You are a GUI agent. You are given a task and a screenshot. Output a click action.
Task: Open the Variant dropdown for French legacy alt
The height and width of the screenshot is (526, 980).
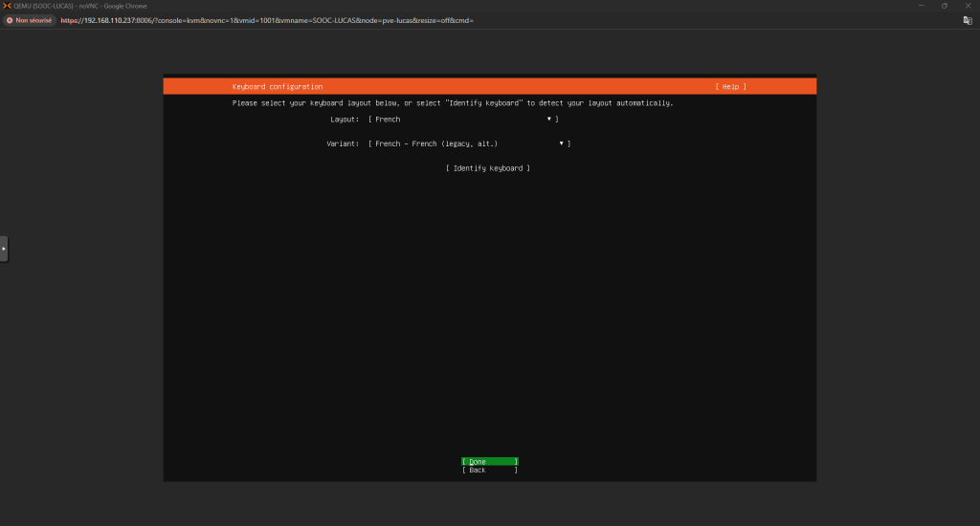point(469,143)
